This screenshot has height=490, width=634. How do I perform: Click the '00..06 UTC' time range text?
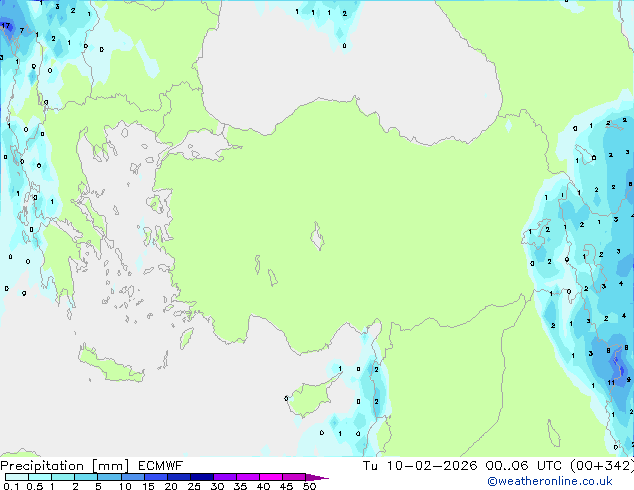tap(524, 466)
